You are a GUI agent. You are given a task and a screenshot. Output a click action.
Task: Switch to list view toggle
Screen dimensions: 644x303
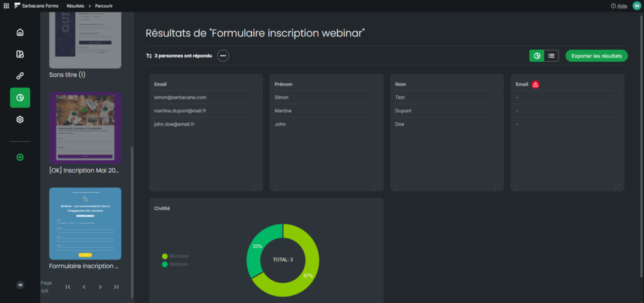551,55
